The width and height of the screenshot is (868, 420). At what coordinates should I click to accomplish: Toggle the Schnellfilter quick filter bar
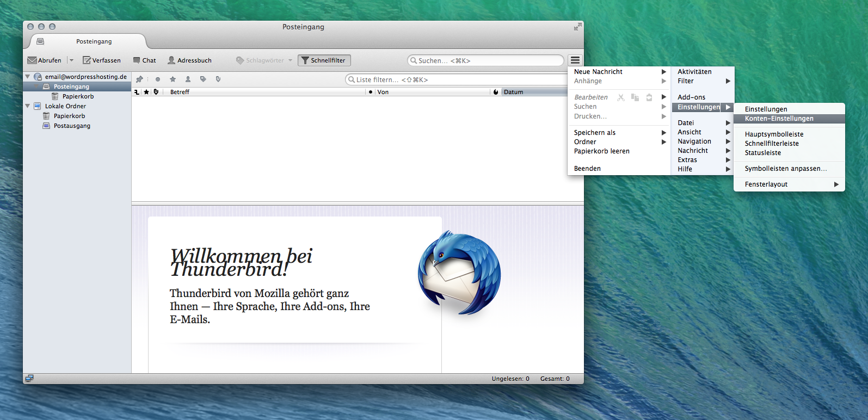click(x=324, y=60)
